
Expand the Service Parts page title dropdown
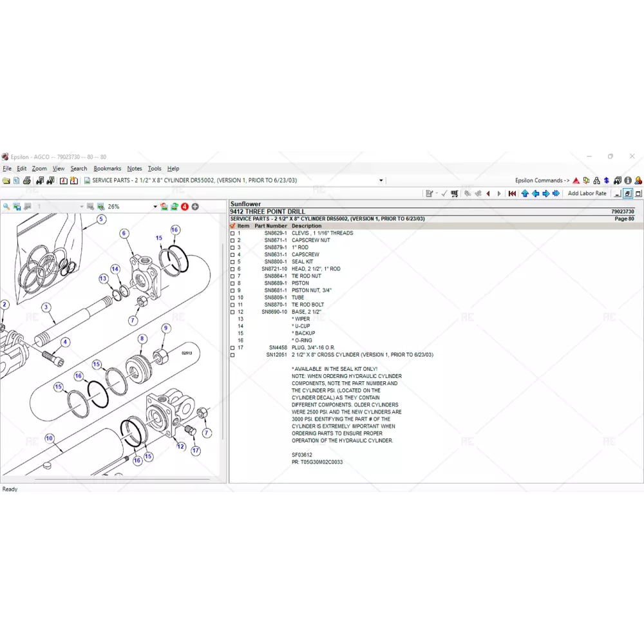tap(381, 181)
